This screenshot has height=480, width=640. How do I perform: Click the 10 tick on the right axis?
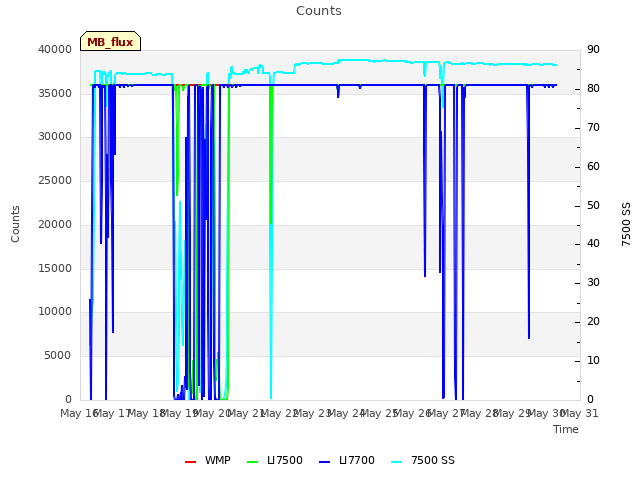[593, 361]
